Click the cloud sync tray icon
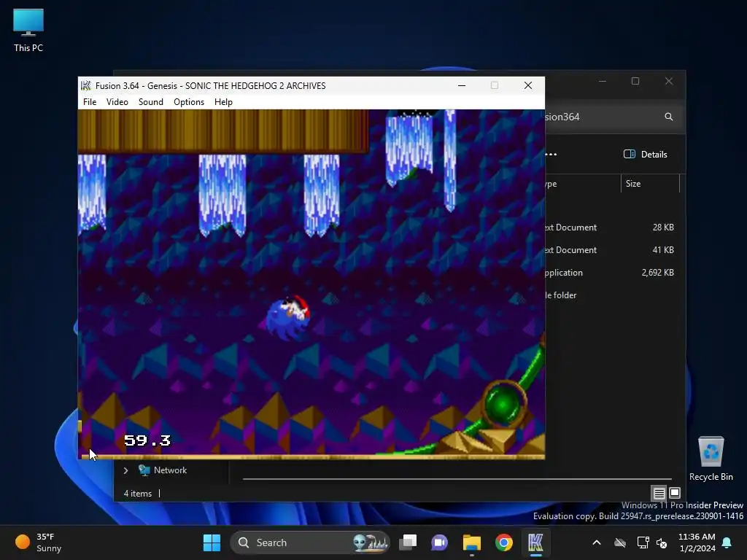The width and height of the screenshot is (747, 560). 620,542
